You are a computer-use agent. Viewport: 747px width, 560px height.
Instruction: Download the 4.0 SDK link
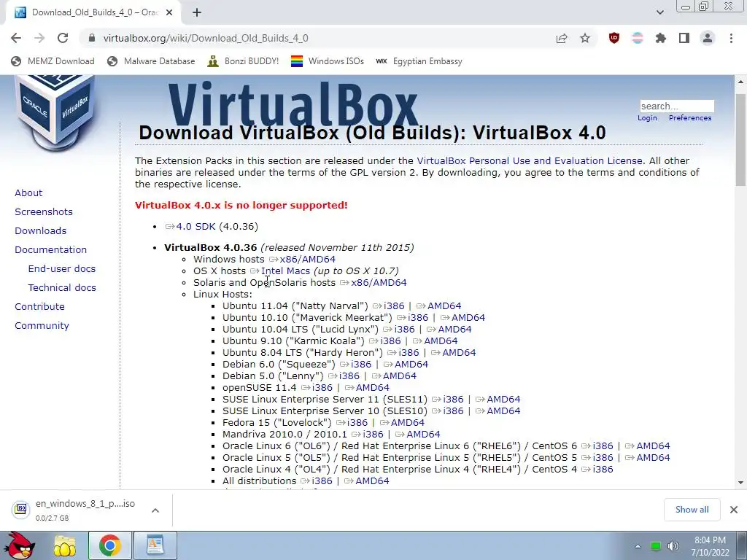click(196, 227)
